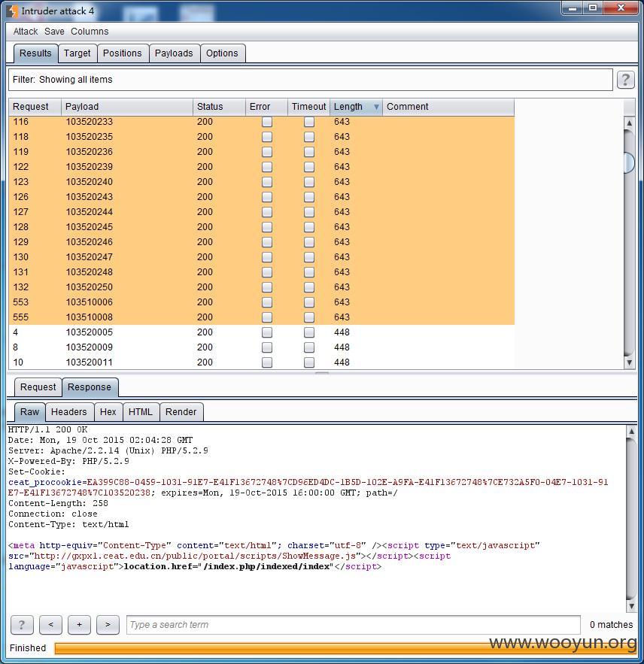Image resolution: width=644 pixels, height=664 pixels.
Task: Click the search help question mark button
Action: pyautogui.click(x=22, y=625)
